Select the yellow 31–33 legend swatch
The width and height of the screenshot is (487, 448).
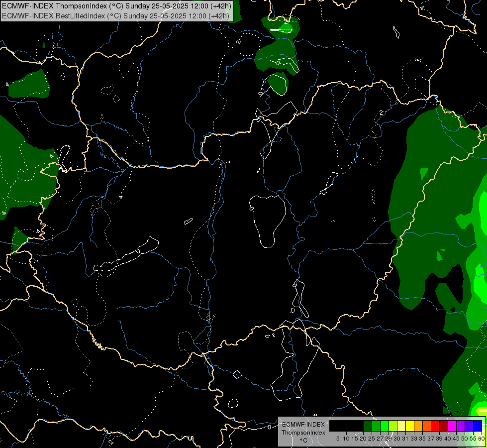(410, 426)
